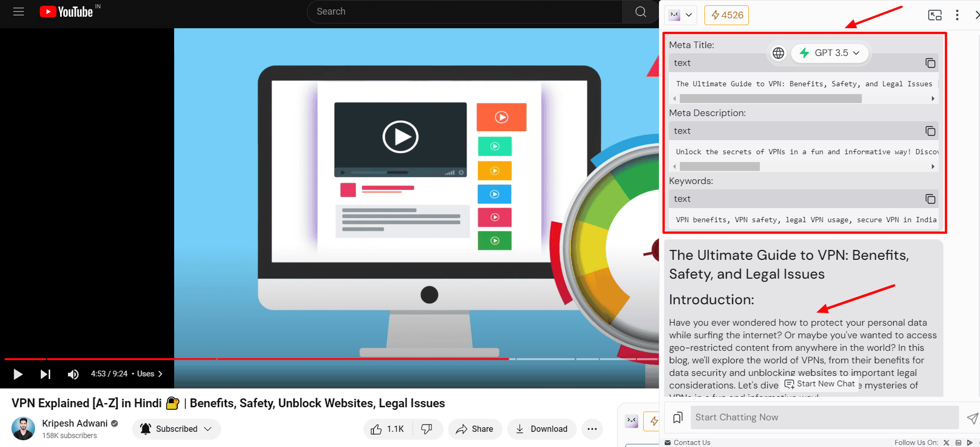The height and width of the screenshot is (447, 980).
Task: Copy the Keywords text block
Action: (x=930, y=199)
